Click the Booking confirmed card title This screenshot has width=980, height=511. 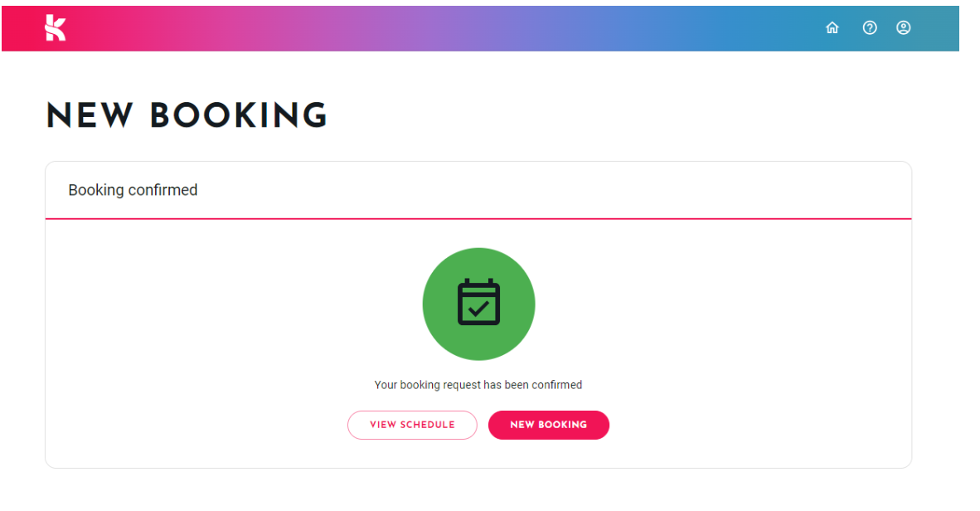[x=133, y=190]
